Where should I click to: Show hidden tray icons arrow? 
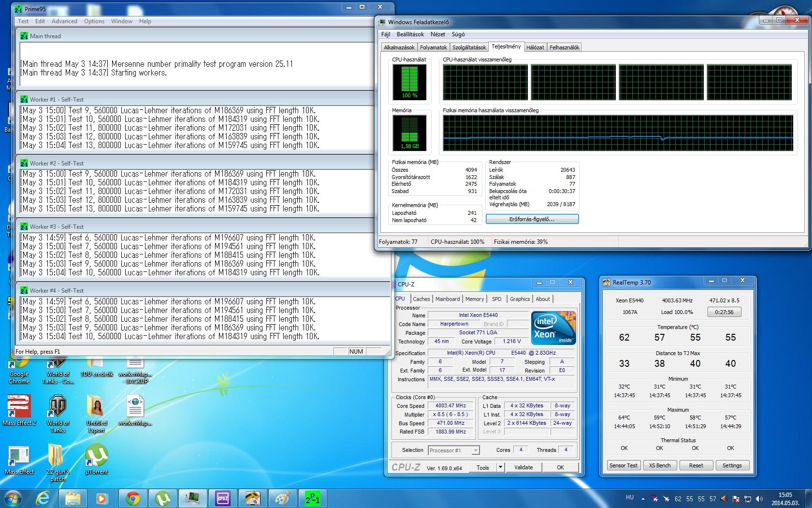[x=643, y=498]
